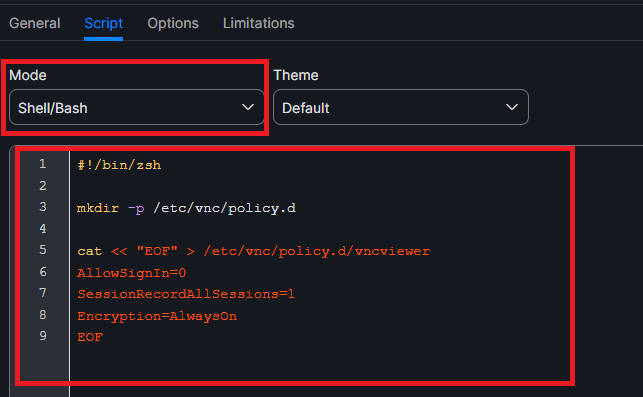The height and width of the screenshot is (397, 643).
Task: Click the chevron arrow in Mode dropdown
Action: click(248, 107)
